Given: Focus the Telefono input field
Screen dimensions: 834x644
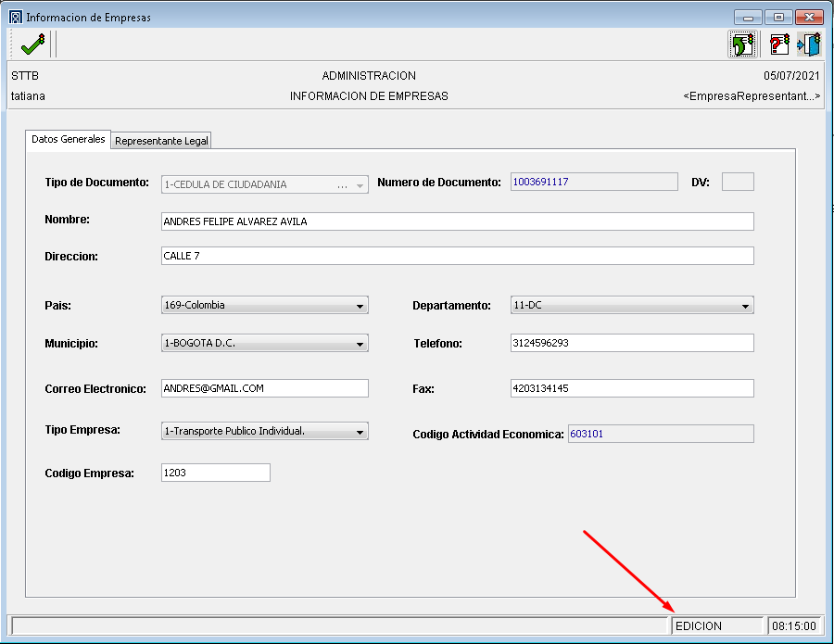Looking at the screenshot, I should [x=631, y=343].
